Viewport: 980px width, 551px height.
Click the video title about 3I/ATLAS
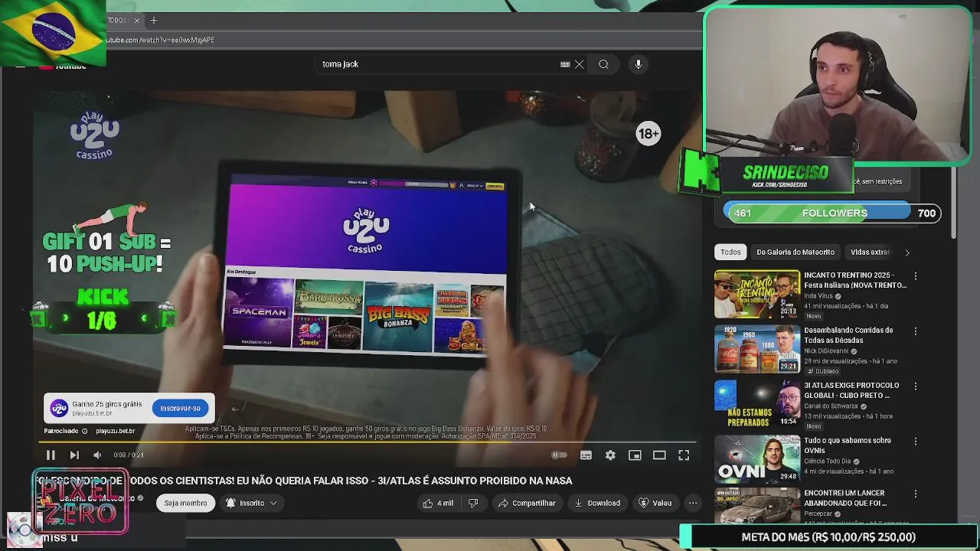point(304,481)
